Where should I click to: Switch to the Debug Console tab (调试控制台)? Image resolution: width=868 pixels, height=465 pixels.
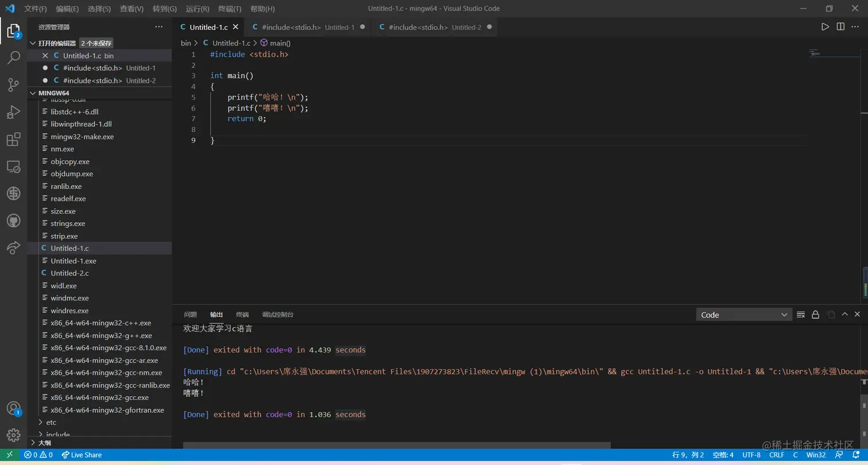(278, 315)
